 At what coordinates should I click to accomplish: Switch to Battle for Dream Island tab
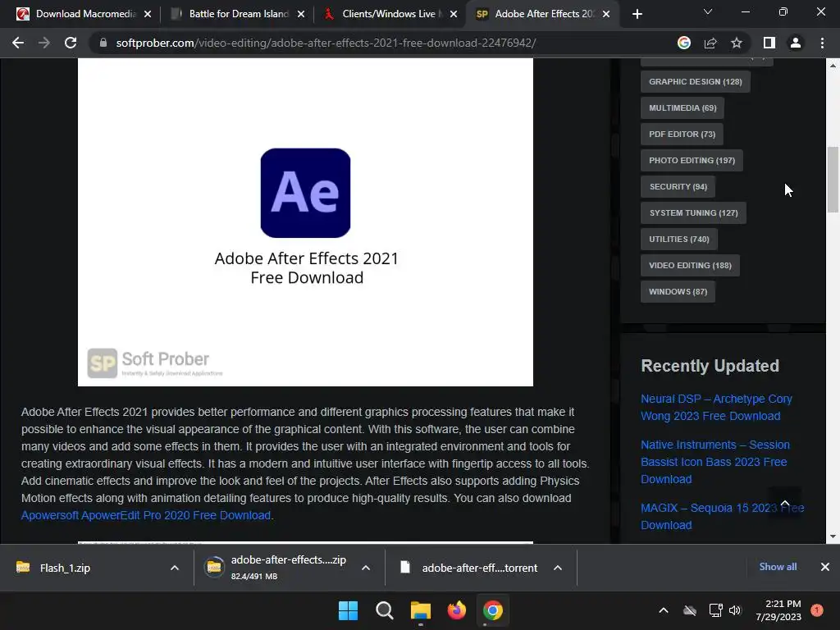point(238,14)
